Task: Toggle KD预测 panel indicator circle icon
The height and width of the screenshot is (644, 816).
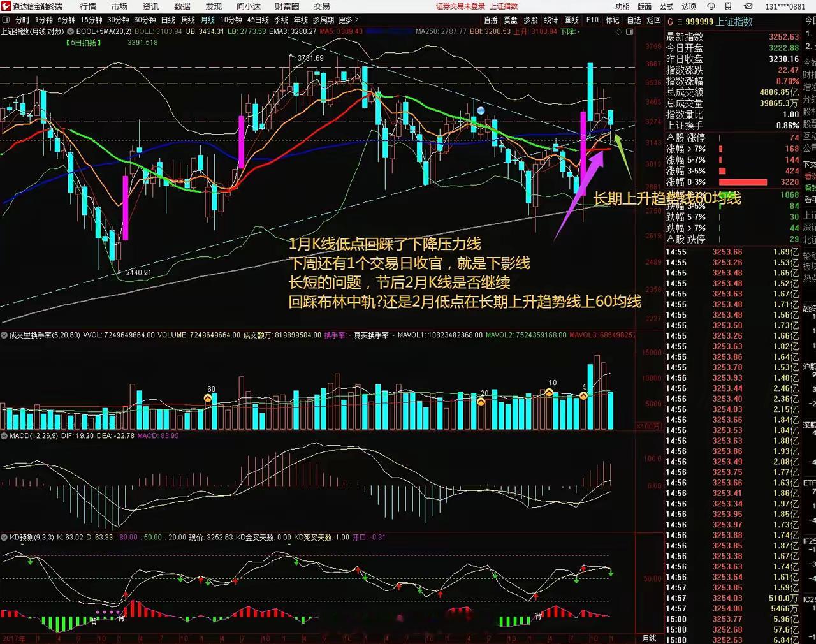Action: coord(4,537)
